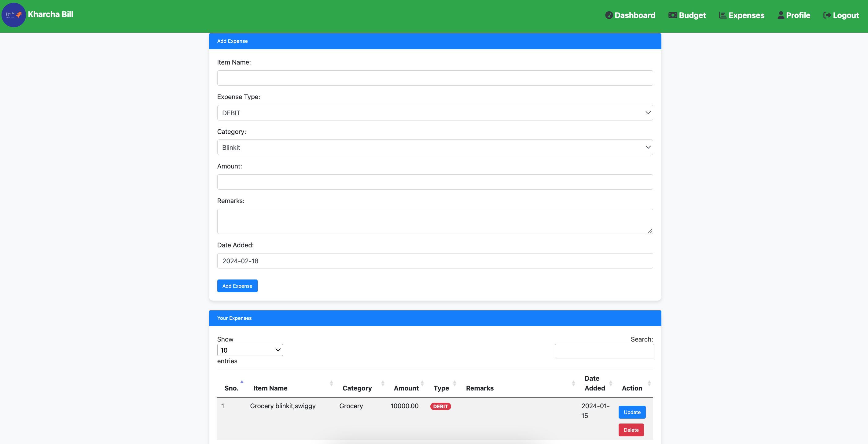
Task: Open the Category Blinkit dropdown
Action: pyautogui.click(x=435, y=147)
